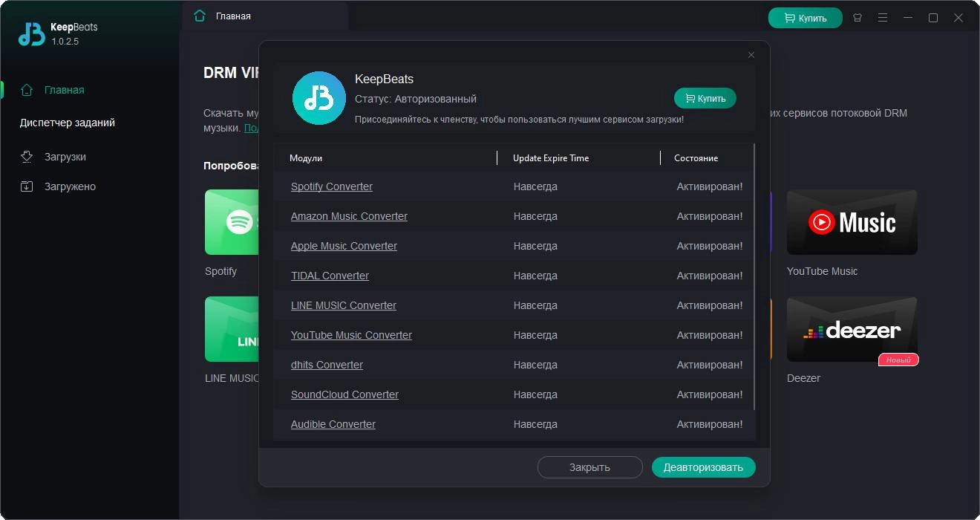This screenshot has width=980, height=520.
Task: Click the home icon beside Главная in the sidebar
Action: click(27, 90)
